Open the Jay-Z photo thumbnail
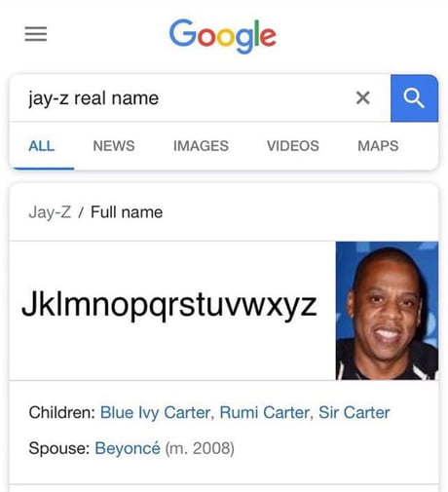This screenshot has width=448, height=492. [387, 311]
